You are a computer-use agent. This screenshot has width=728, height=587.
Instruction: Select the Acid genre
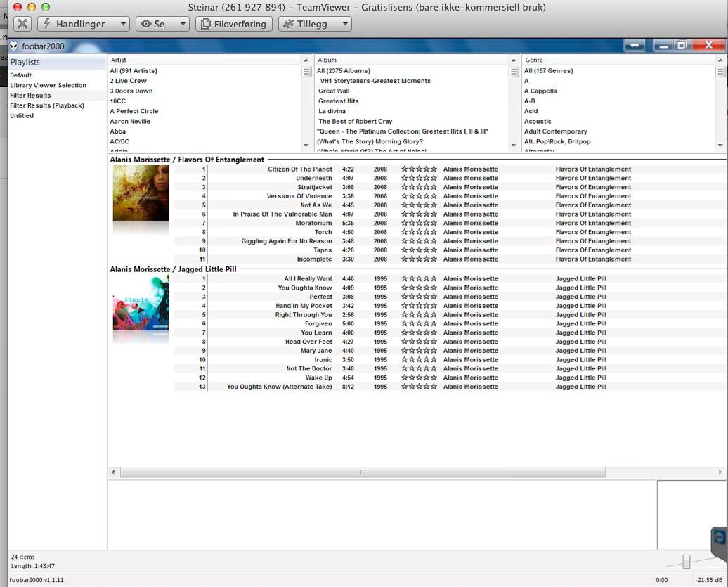[x=531, y=112]
